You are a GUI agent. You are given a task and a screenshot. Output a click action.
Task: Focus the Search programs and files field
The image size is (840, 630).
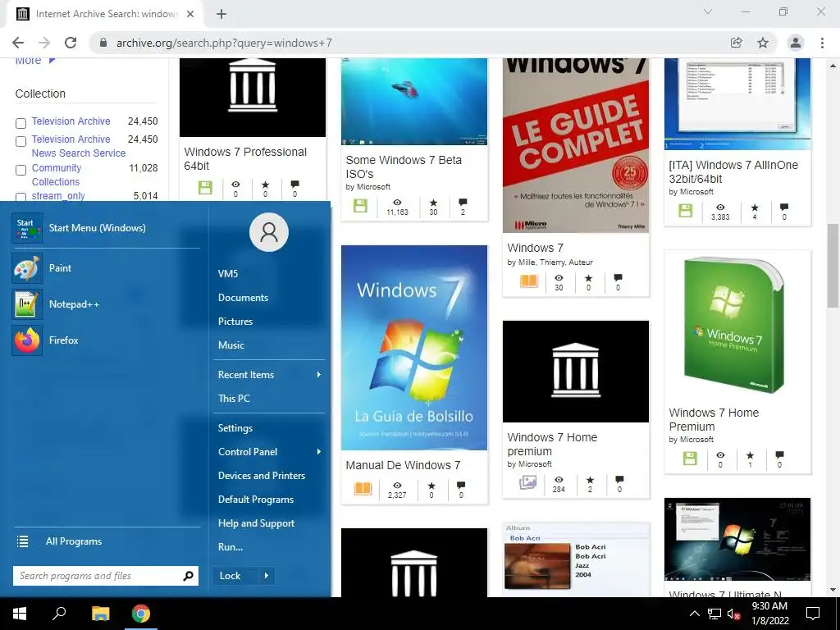pos(106,576)
